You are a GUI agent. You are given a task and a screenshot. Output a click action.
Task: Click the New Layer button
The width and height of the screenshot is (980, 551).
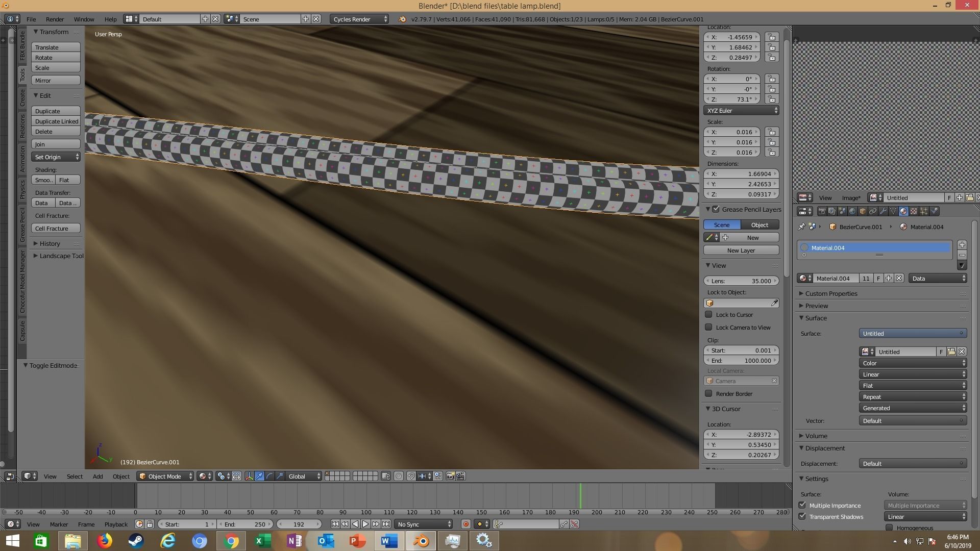741,251
